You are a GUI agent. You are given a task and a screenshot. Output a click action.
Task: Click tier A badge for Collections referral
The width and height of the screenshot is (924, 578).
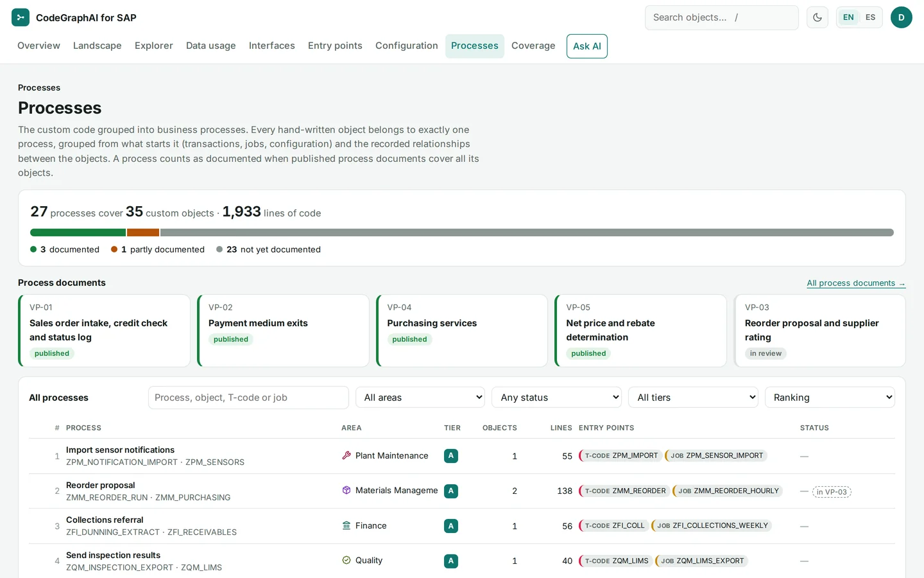point(451,526)
